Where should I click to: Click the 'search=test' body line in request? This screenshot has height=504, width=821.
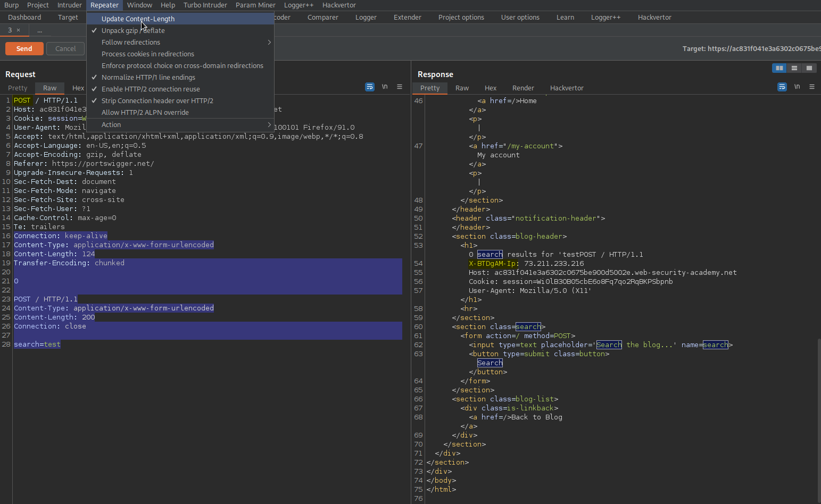tap(37, 345)
